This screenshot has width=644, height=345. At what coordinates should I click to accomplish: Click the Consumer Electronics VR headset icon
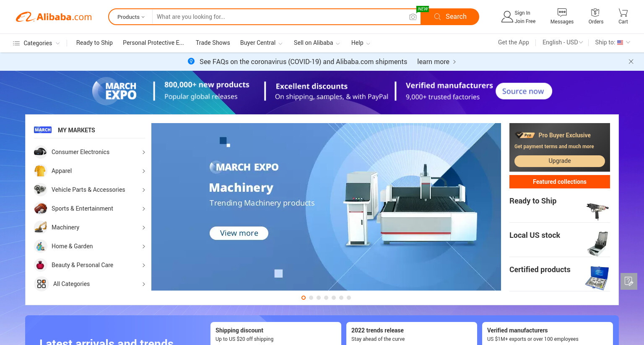[x=41, y=152]
